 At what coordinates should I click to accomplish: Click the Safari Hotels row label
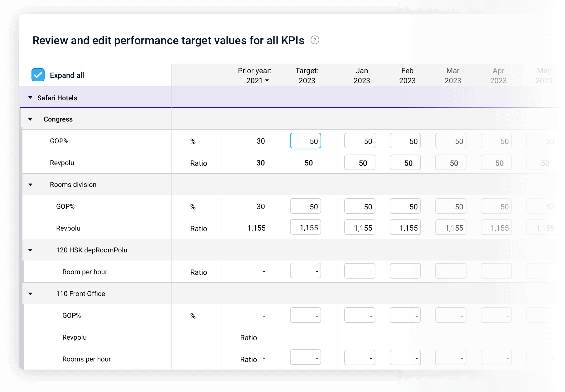57,98
